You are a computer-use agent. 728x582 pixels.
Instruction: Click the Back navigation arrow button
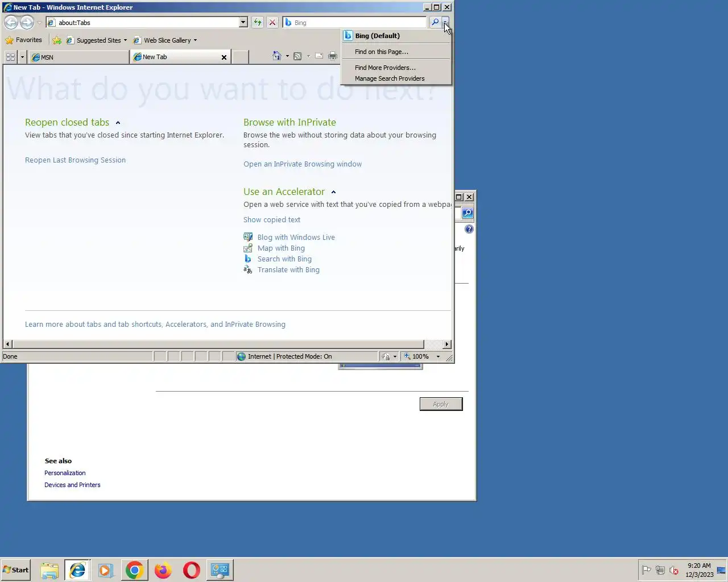pos(11,23)
